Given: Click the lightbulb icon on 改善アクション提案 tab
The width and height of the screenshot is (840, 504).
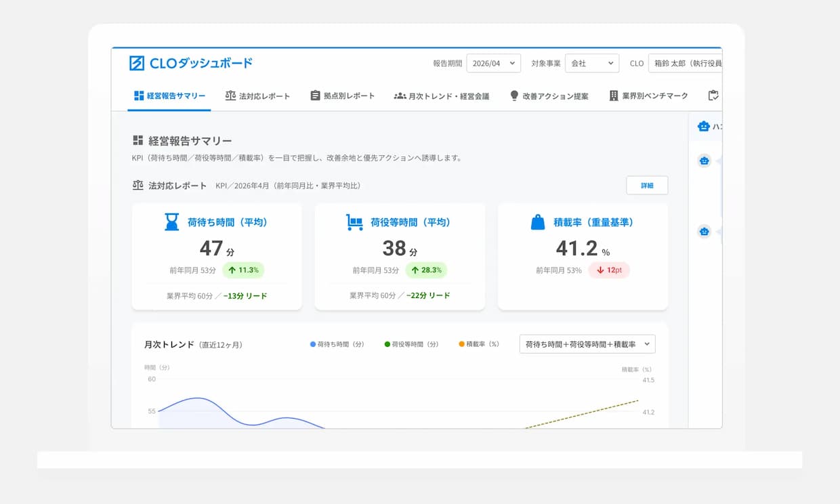Looking at the screenshot, I should pyautogui.click(x=514, y=96).
